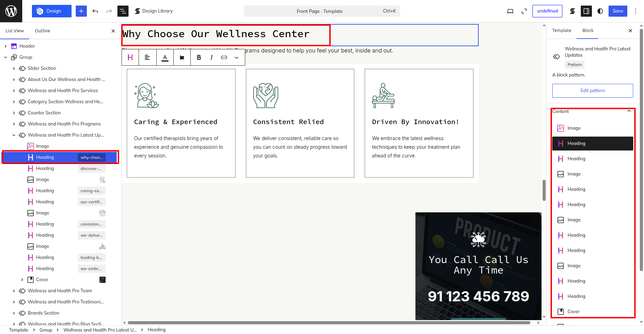This screenshot has width=644, height=334.
Task: Switch to the Template tab
Action: pos(562,30)
